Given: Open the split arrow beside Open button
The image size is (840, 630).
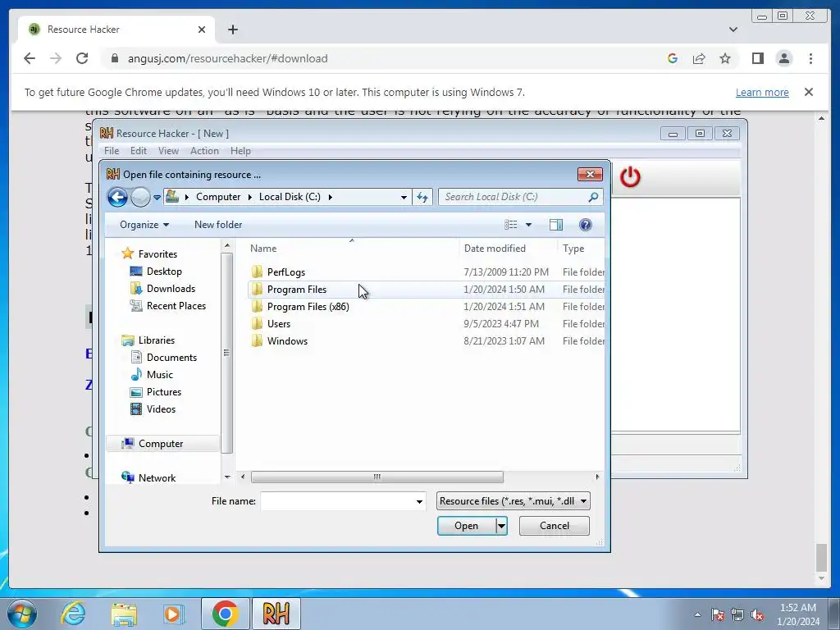Looking at the screenshot, I should click(x=501, y=526).
